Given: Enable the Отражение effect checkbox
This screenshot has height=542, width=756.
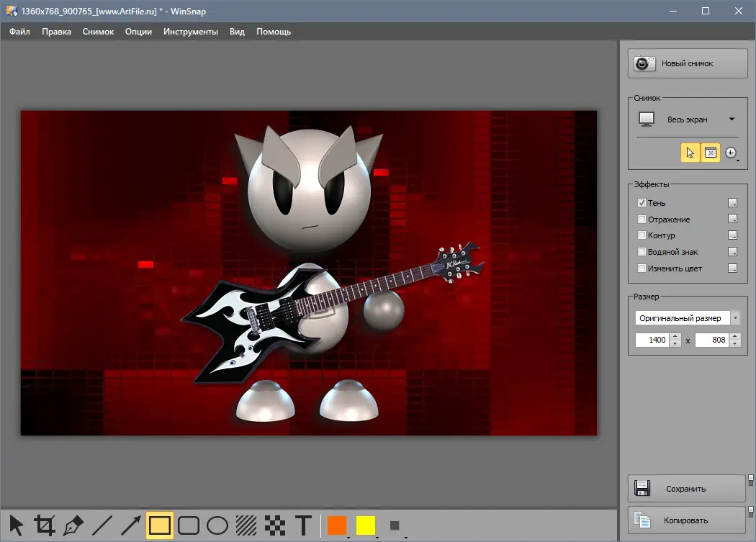Looking at the screenshot, I should coord(642,220).
